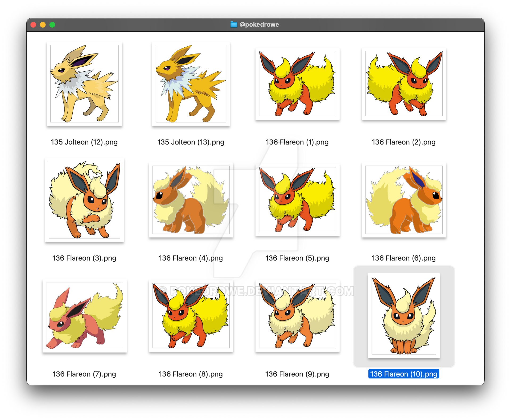Open the 136 Flareon (1).png image thumbnail
Screen dimensions: 511x420
[x=297, y=84]
